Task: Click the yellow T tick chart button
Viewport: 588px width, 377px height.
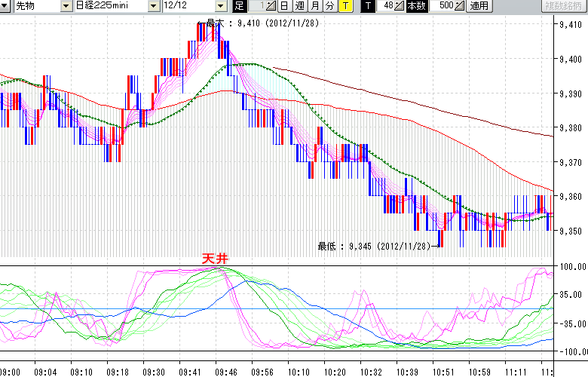Action: [345, 6]
